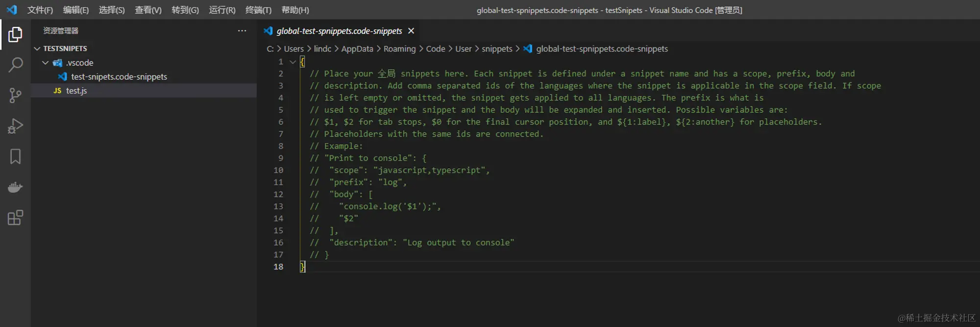Image resolution: width=980 pixels, height=327 pixels.
Task: Click the lindc breadcrumb segment
Action: 322,49
